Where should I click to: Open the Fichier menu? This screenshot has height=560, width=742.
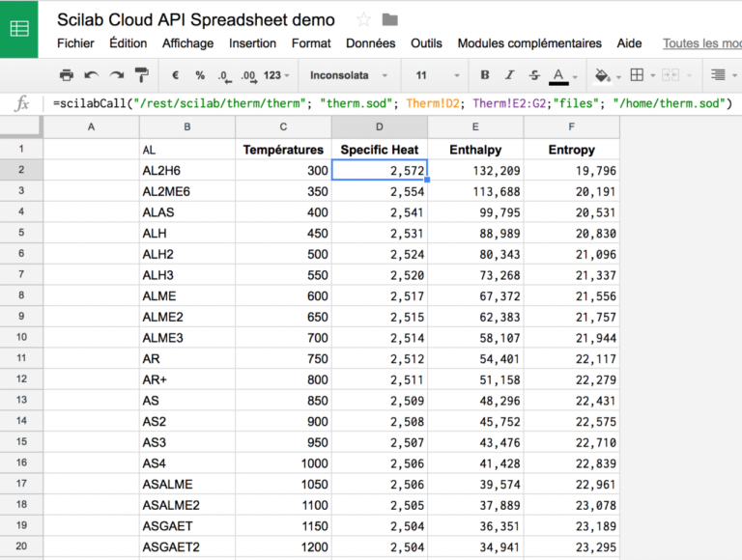coord(75,43)
